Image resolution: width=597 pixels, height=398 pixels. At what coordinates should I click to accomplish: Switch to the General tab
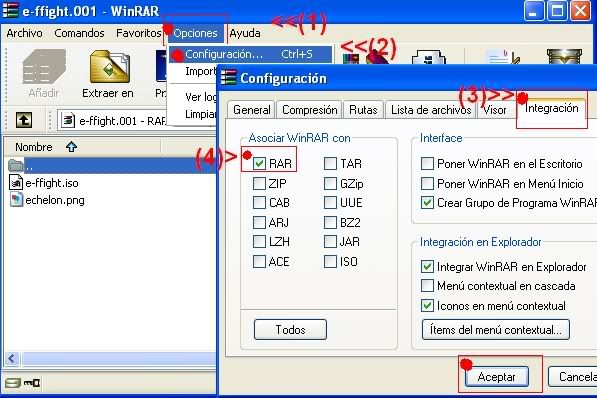(x=251, y=110)
